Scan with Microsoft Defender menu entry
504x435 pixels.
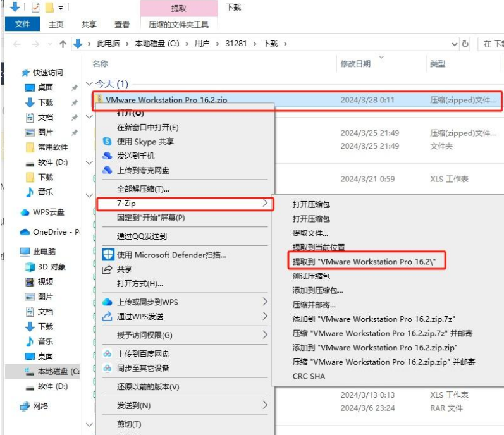[185, 255]
